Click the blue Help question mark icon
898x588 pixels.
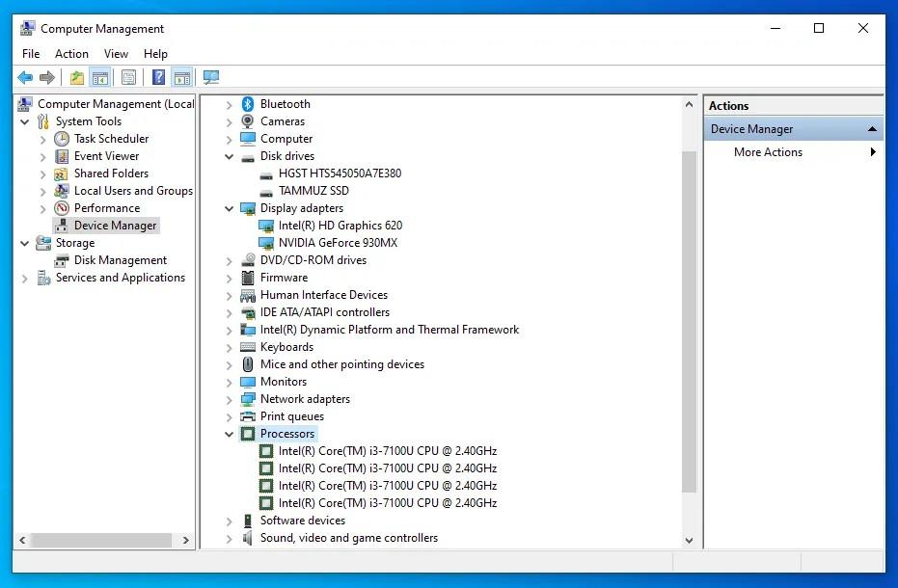coord(158,78)
